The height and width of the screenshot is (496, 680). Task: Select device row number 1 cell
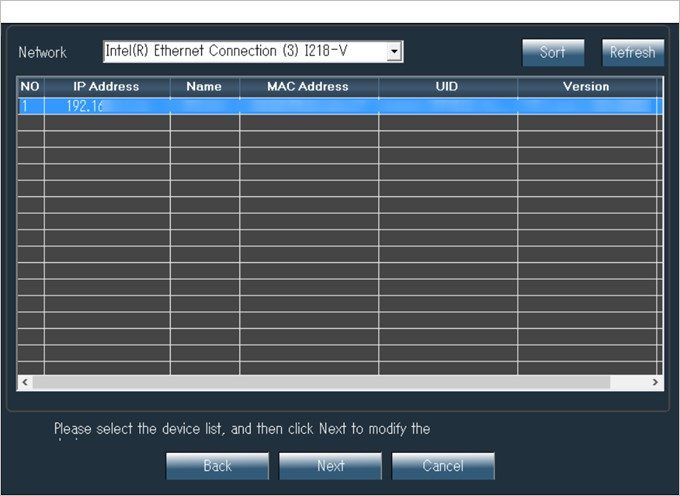[x=30, y=105]
